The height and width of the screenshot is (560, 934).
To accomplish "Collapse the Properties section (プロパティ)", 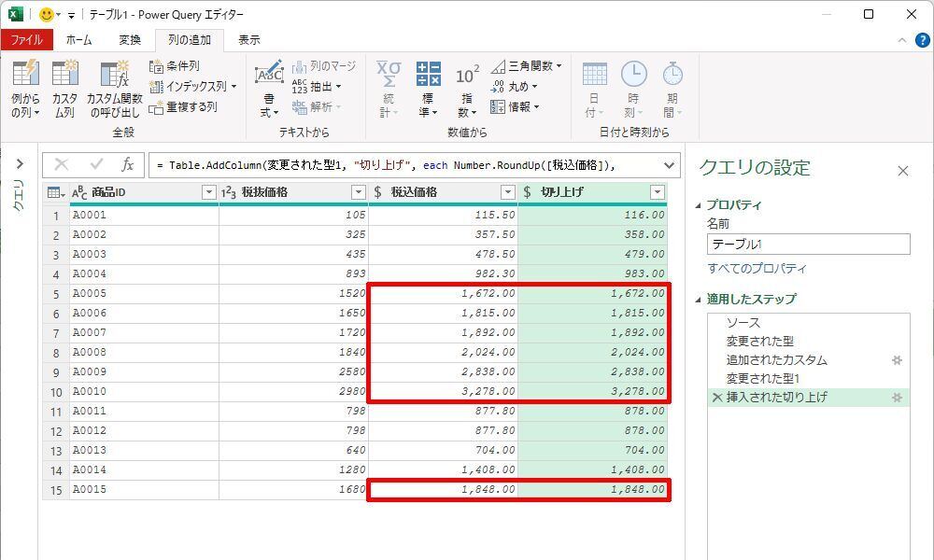I will (698, 205).
